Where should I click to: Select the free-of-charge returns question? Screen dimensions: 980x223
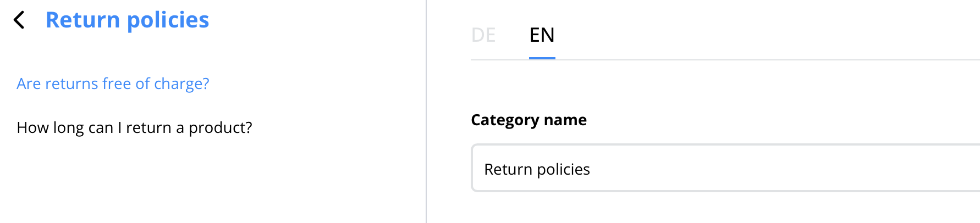(x=113, y=83)
